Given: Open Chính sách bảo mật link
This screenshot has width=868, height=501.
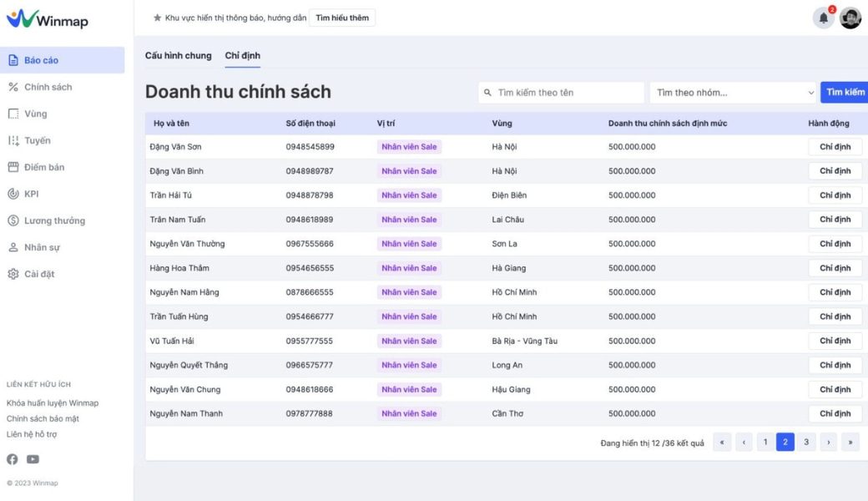Looking at the screenshot, I should coord(43,418).
